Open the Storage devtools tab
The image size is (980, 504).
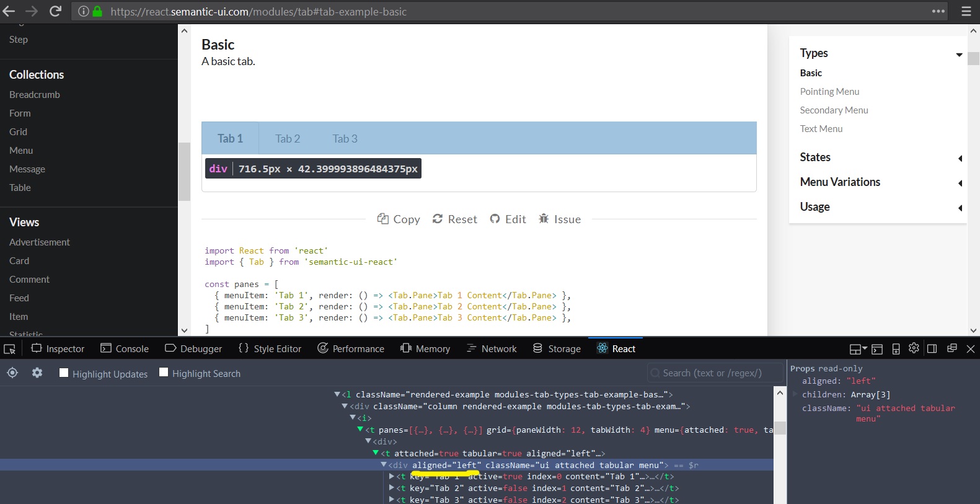(557, 349)
